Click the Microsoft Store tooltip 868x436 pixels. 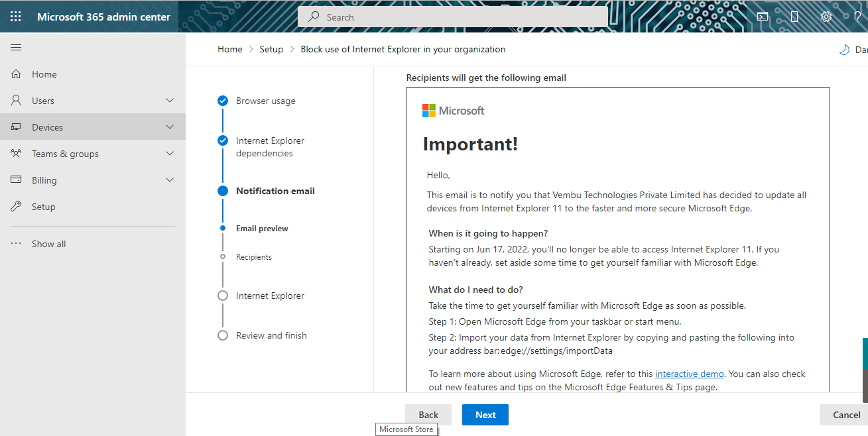click(x=406, y=429)
